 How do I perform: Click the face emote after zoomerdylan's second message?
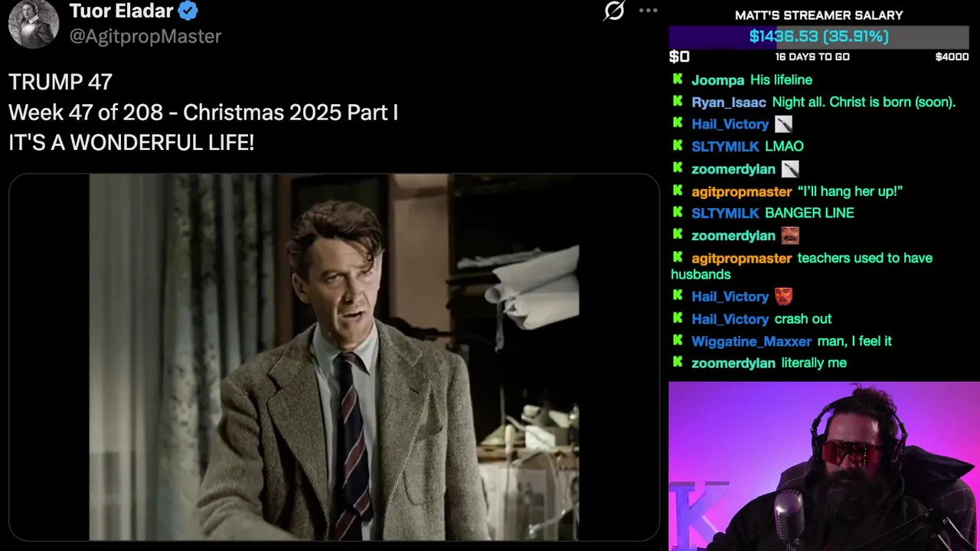[x=790, y=236]
